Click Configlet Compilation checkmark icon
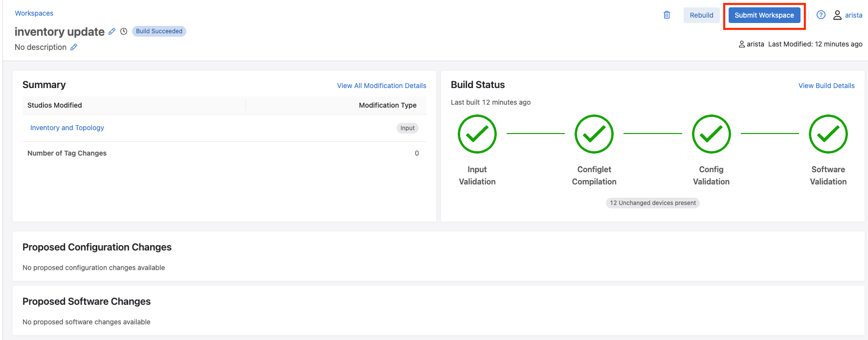 [594, 134]
